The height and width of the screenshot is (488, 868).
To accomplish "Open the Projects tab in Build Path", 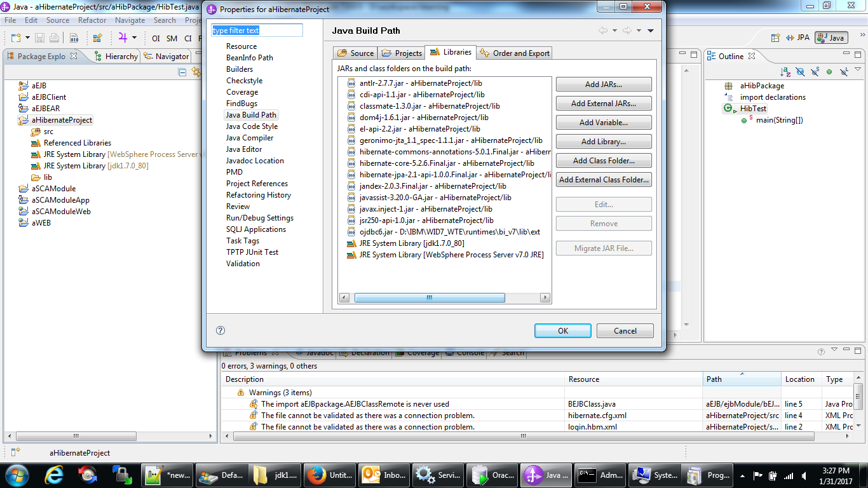I will (402, 53).
